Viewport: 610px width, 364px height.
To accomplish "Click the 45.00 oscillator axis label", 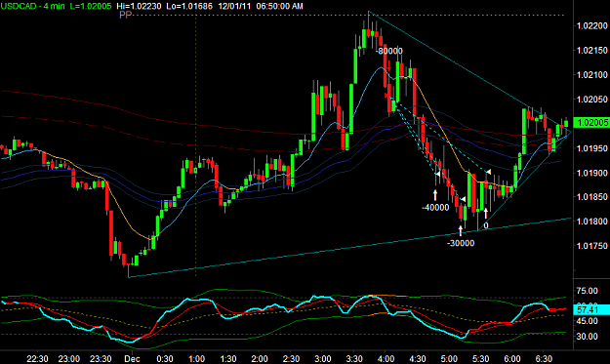I will 587,321.
